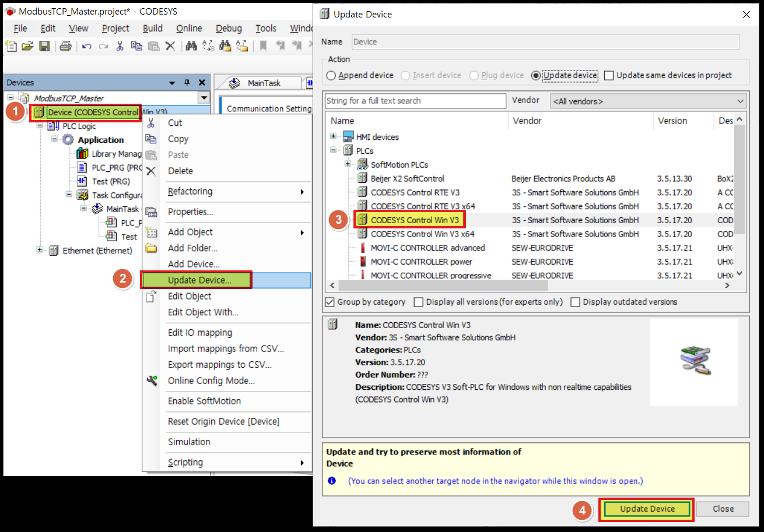Click the Replace icon in the toolbar
The image size is (764, 532).
(x=208, y=46)
